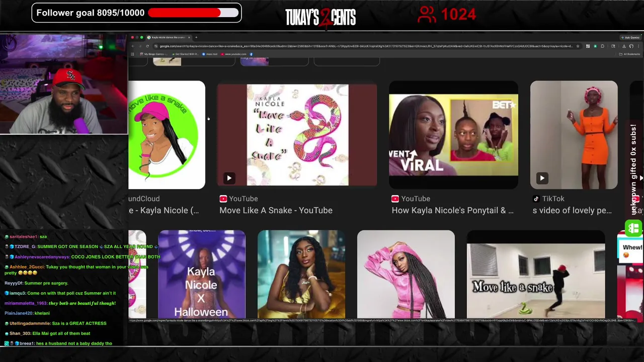Open the Facebook bookmark icon

251,54
